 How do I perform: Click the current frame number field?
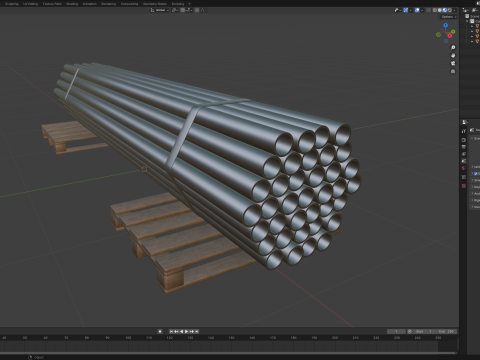(396, 331)
